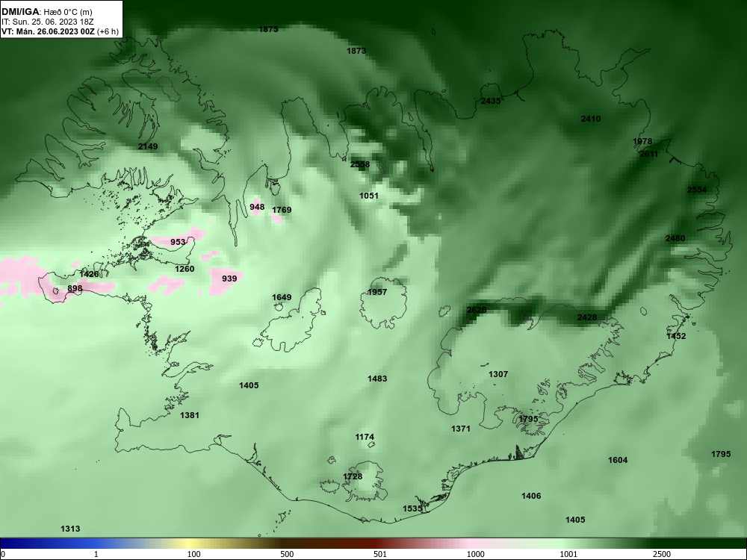Click the 1307 value on Vatnajökull
747x560 pixels.
tap(498, 374)
